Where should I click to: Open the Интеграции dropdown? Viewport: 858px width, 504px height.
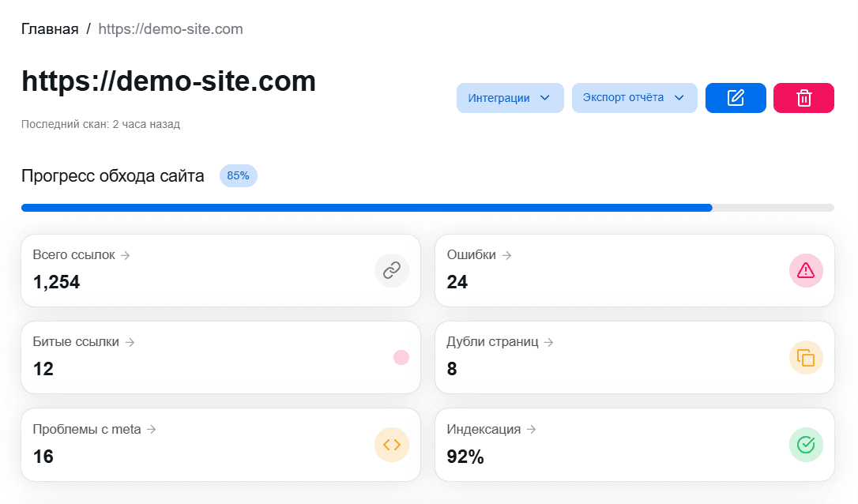coord(510,97)
